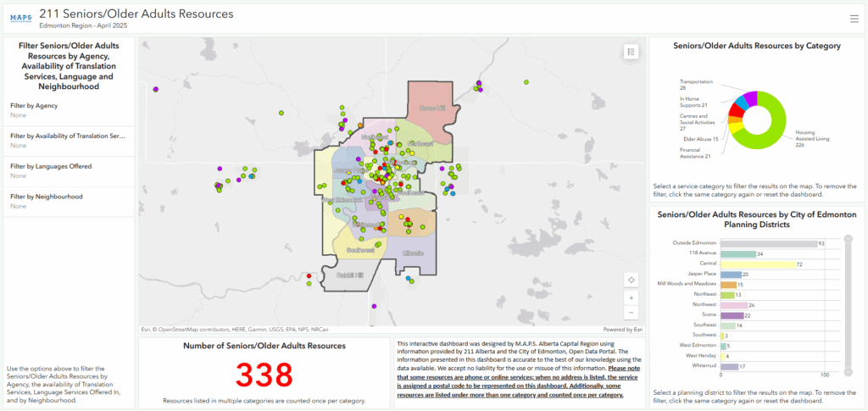Expand the Filter by Neighbourhood selector
The height and width of the screenshot is (411, 868).
coord(69,202)
